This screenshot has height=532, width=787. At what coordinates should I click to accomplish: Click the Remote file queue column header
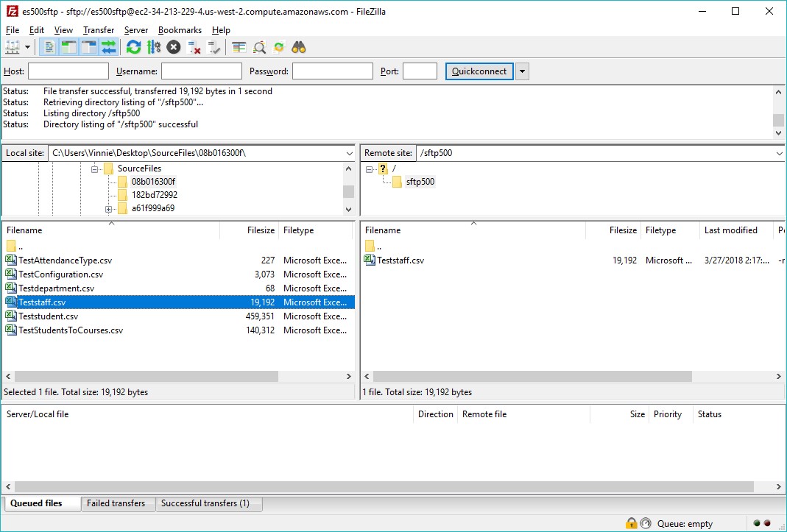coord(523,414)
